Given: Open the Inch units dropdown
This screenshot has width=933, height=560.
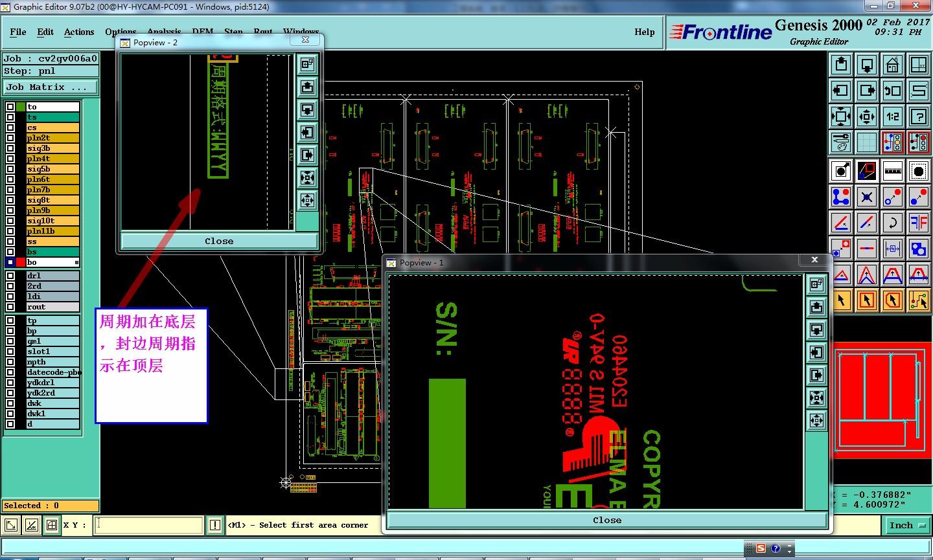Looking at the screenshot, I should (x=908, y=526).
